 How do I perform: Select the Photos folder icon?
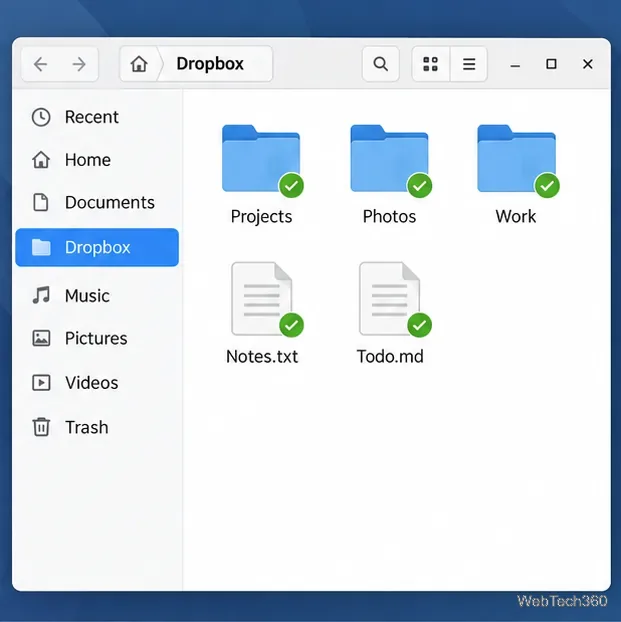389,158
